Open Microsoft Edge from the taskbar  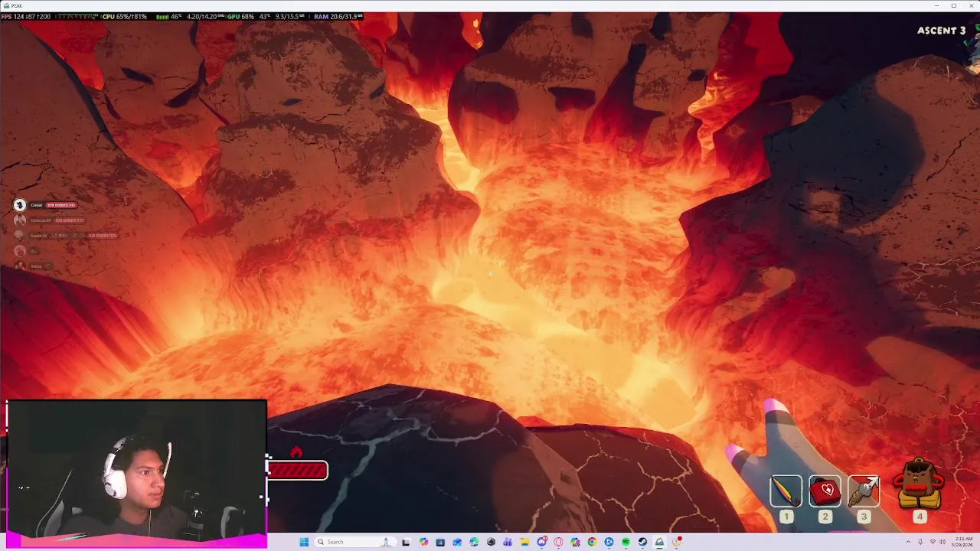474,542
